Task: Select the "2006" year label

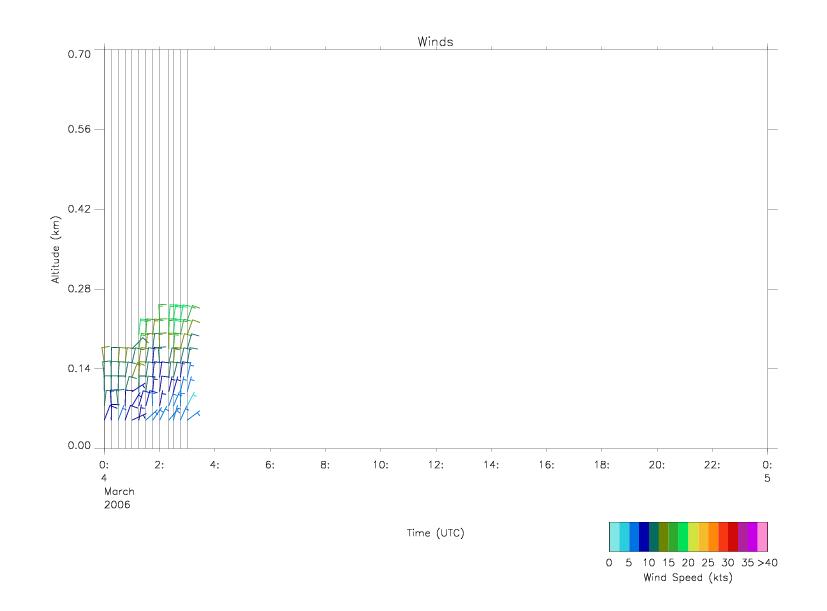Action: pos(117,505)
